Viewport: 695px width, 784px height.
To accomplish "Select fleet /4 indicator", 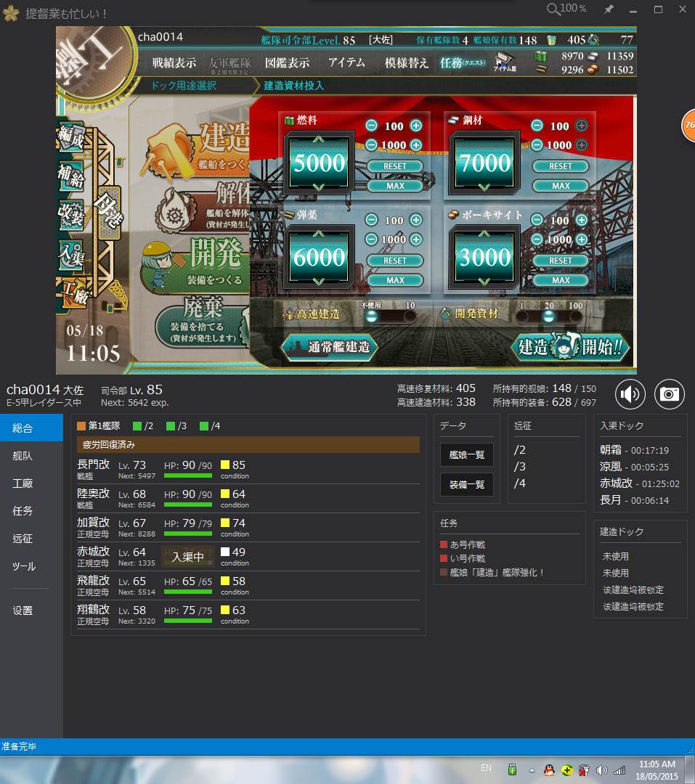I will pyautogui.click(x=210, y=426).
